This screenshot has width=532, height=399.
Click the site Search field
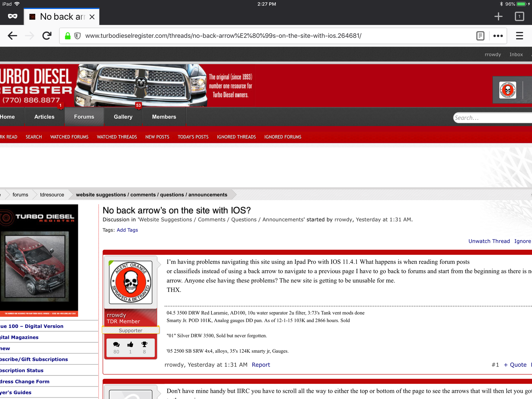click(493, 118)
